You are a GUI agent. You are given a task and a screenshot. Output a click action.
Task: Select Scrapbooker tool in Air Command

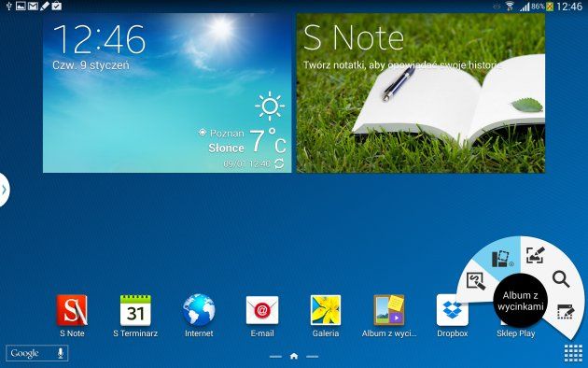pos(501,259)
